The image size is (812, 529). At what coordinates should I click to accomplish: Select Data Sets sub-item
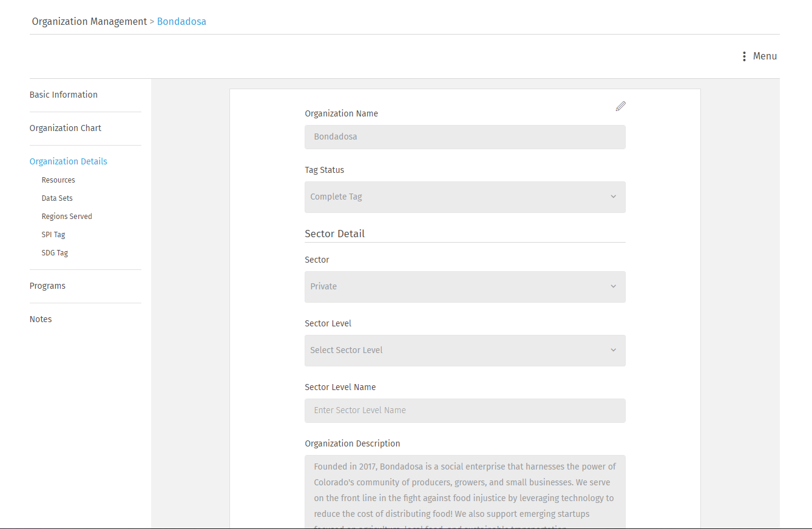(x=57, y=198)
